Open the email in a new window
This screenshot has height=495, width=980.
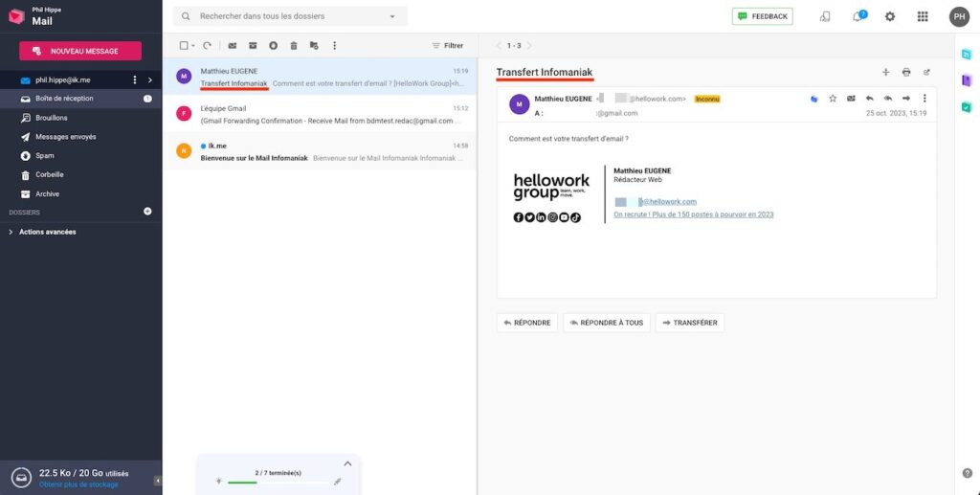[926, 73]
